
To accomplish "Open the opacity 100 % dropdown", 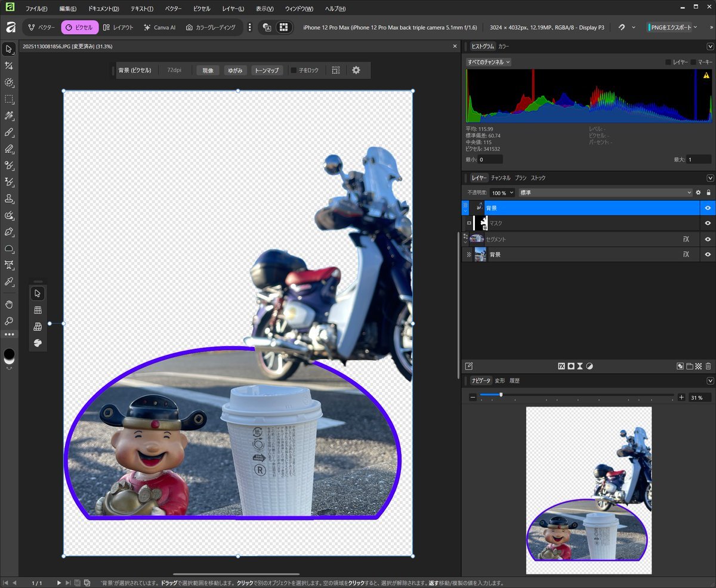I will pos(502,193).
